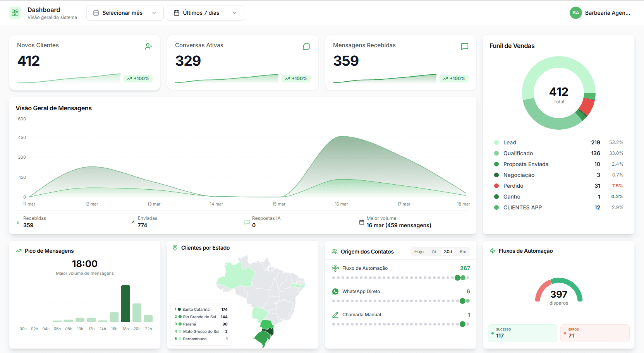Select the Hoje period filter

419,251
